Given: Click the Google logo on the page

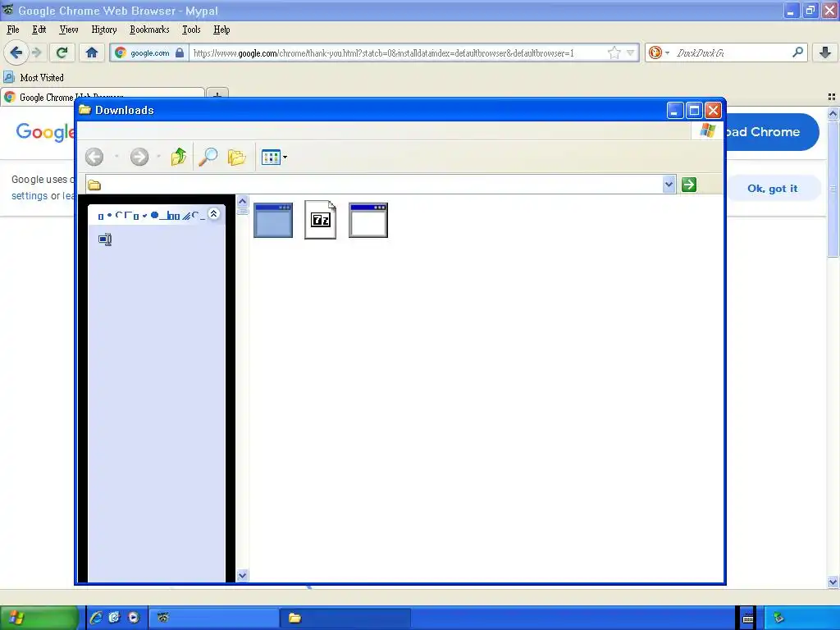Looking at the screenshot, I should pyautogui.click(x=45, y=132).
